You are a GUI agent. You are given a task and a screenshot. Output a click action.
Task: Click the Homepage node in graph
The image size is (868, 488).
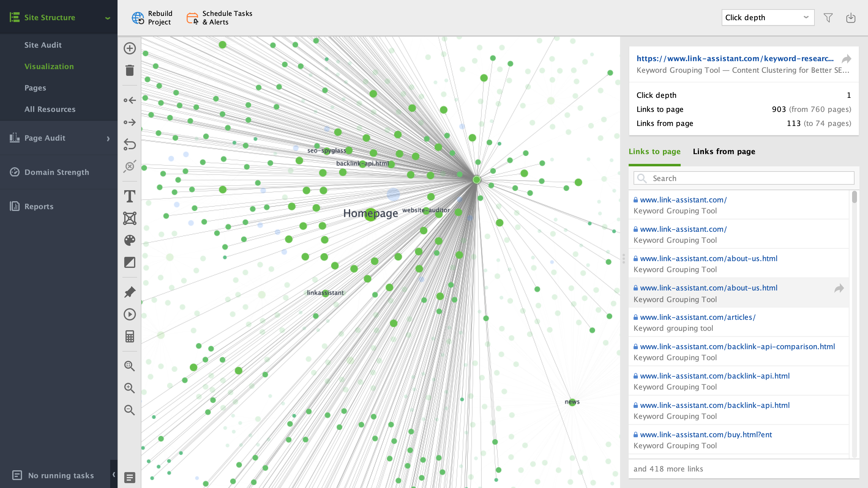pos(370,214)
